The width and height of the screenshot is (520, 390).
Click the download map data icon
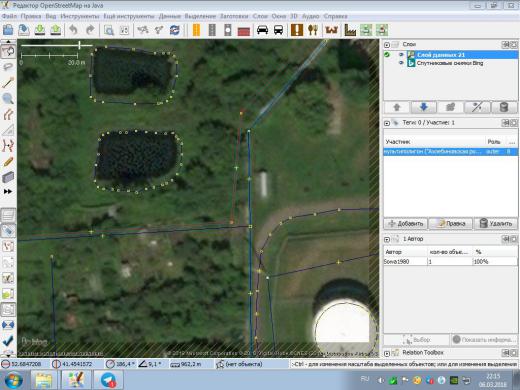(x=40, y=30)
